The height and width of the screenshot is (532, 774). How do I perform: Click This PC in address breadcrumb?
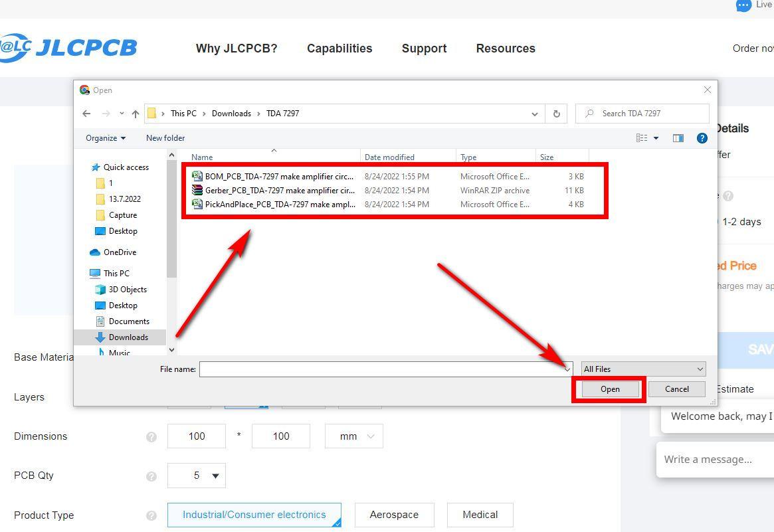[x=183, y=114]
